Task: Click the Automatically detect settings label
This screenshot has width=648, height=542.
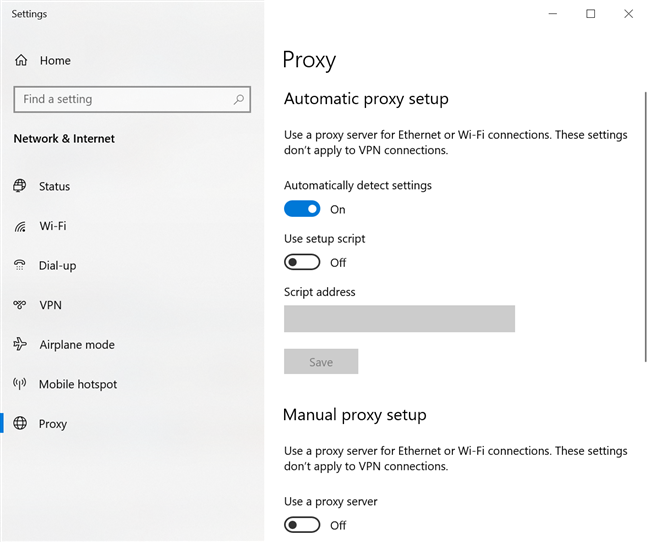Action: [x=358, y=185]
